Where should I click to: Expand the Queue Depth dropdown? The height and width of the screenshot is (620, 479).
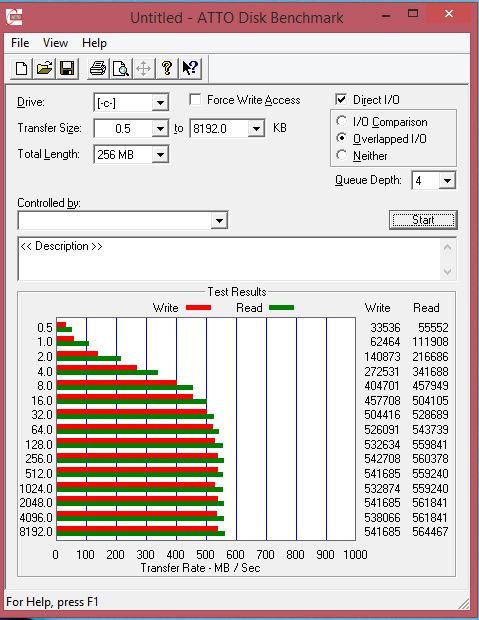pos(447,181)
